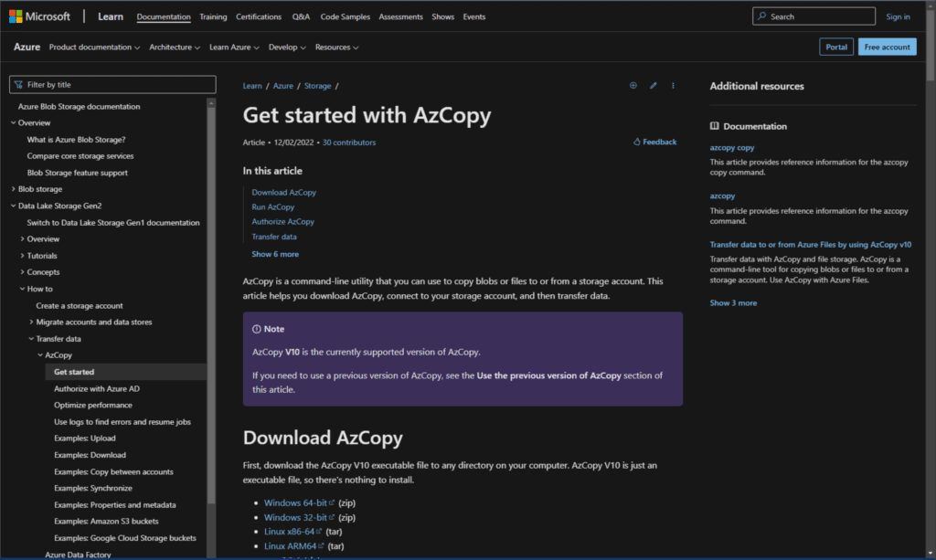Image resolution: width=936 pixels, height=560 pixels.
Task: Collapse the Overview tree section
Action: (x=13, y=122)
